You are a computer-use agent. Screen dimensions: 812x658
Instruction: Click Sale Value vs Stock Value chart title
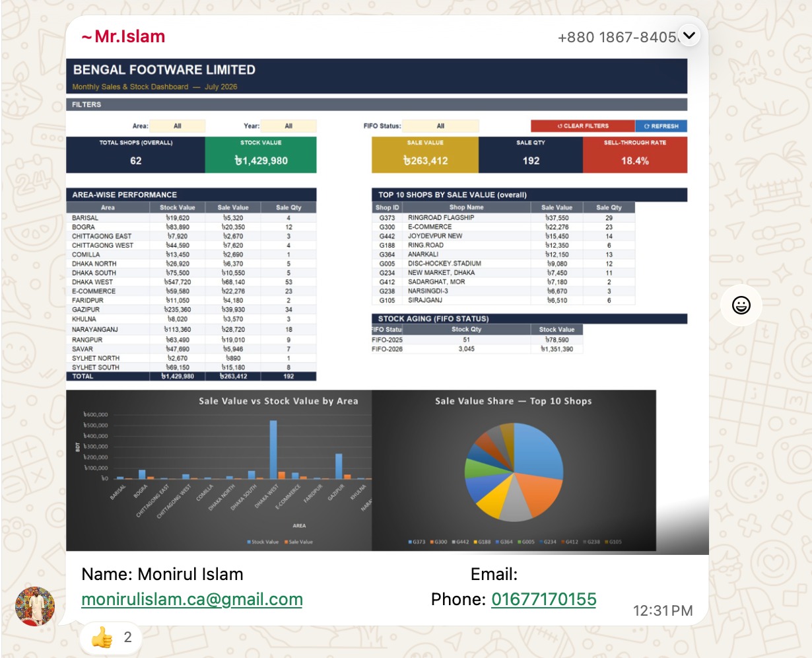[279, 401]
